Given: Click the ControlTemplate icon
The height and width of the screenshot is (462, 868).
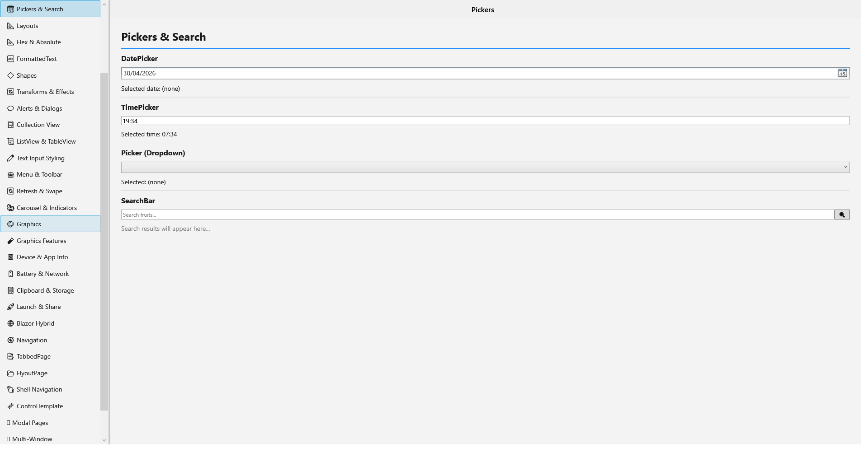Looking at the screenshot, I should (10, 406).
